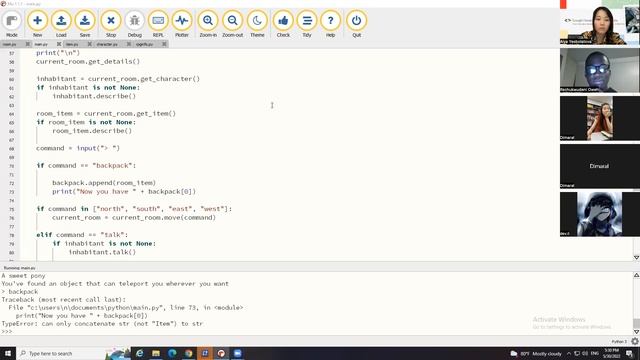Close the last editor tab on the right
The image size is (640, 360).
(164, 44)
